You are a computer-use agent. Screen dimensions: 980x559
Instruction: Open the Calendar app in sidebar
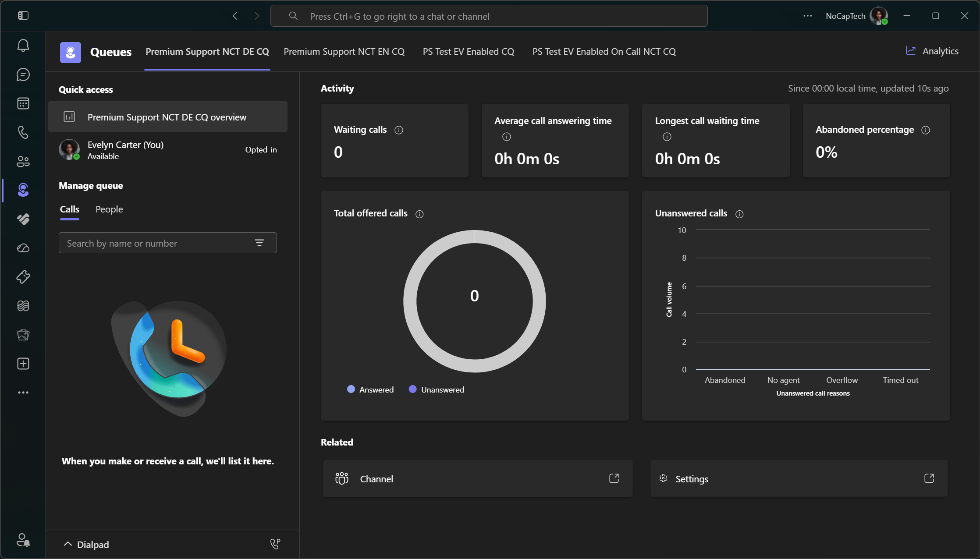coord(23,103)
